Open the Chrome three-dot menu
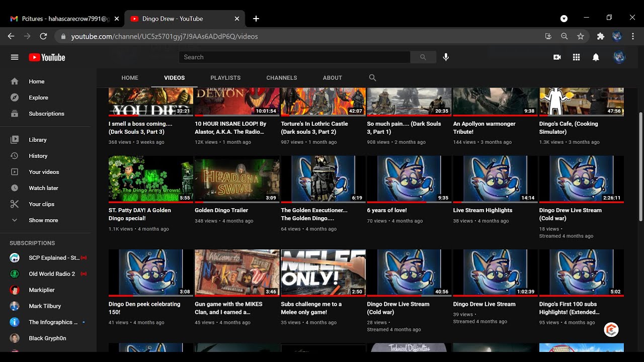 [633, 36]
